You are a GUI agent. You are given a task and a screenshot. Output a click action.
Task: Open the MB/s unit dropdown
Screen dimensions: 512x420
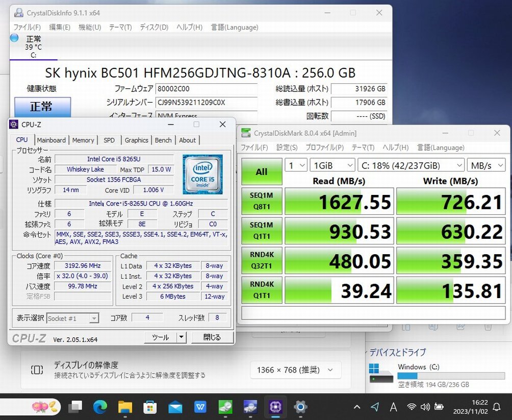(486, 165)
